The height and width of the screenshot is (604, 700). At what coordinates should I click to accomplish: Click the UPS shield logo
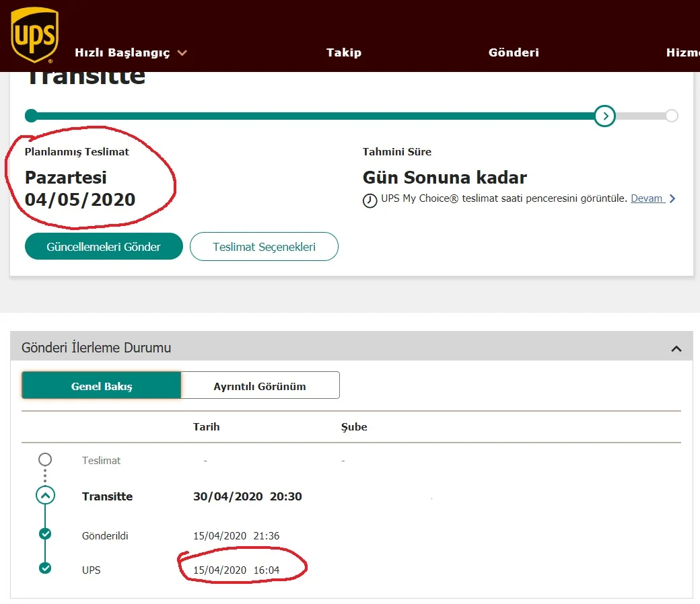tap(35, 35)
